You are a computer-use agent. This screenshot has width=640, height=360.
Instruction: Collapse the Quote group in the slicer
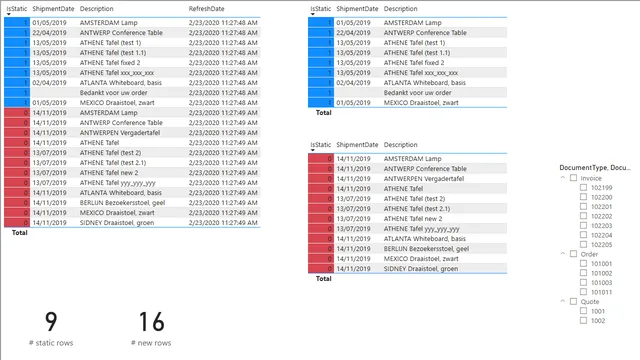(x=563, y=301)
